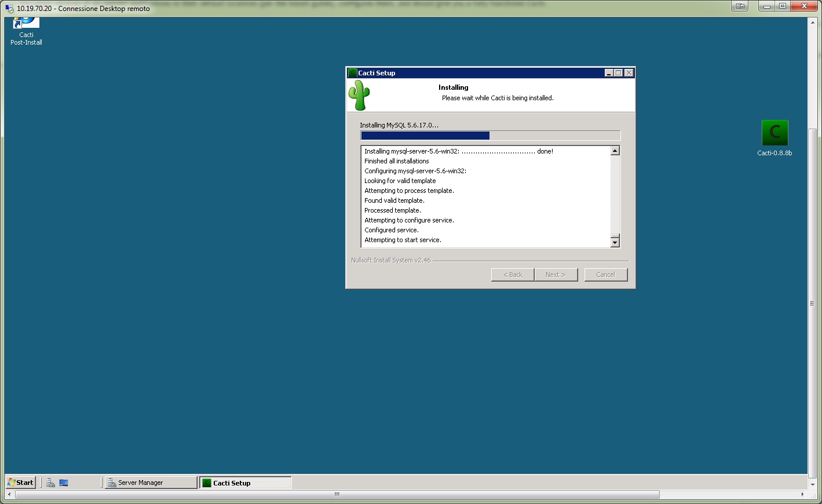Screen dimensions: 822x504
Task: Minimize the Remote Desktop connection window
Action: pyautogui.click(x=766, y=6)
